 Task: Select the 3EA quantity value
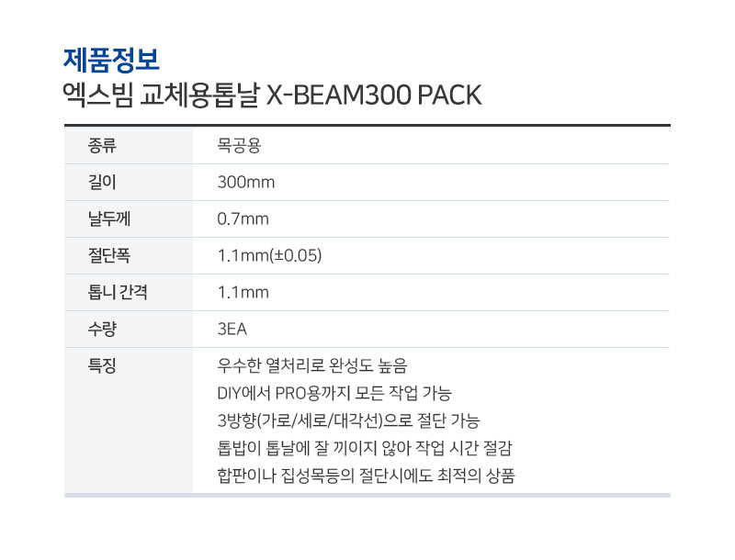232,330
